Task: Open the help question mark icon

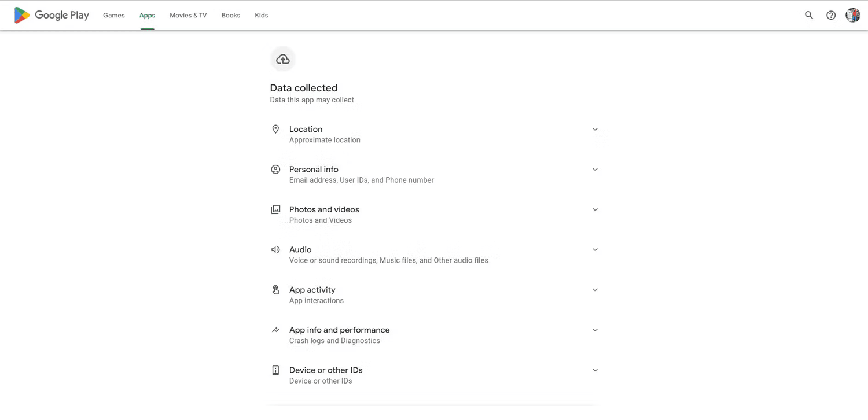Action: pos(831,15)
